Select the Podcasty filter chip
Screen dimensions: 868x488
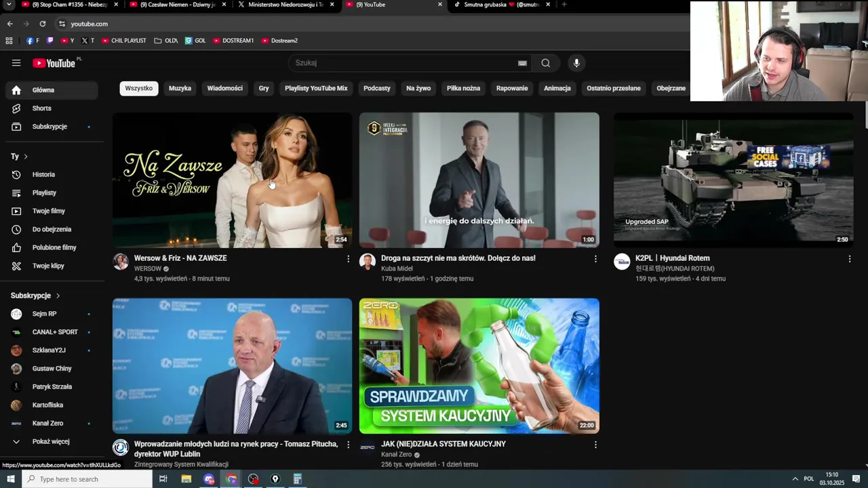[377, 89]
